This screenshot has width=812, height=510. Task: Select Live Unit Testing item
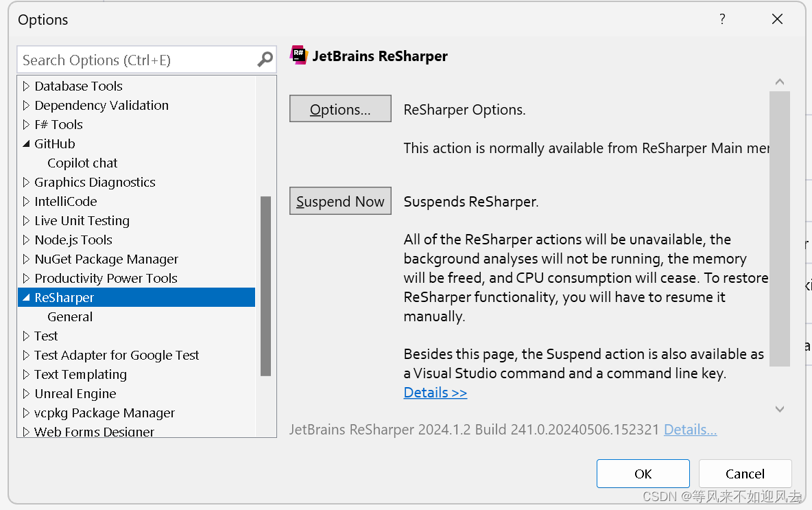click(82, 220)
